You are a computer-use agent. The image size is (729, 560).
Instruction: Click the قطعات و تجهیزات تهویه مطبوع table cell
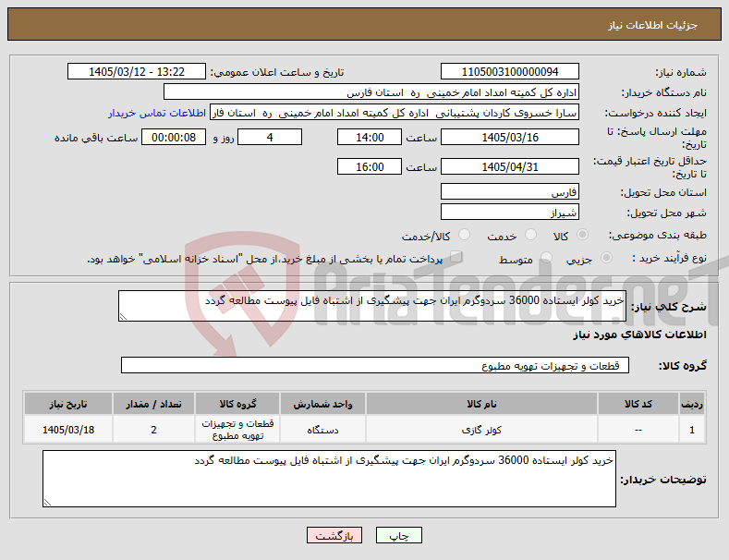click(237, 430)
